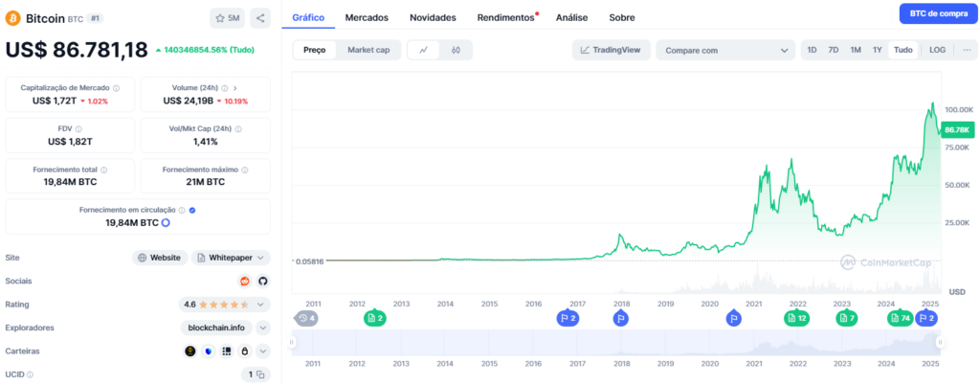Open the GitHub repository icon

tap(263, 281)
